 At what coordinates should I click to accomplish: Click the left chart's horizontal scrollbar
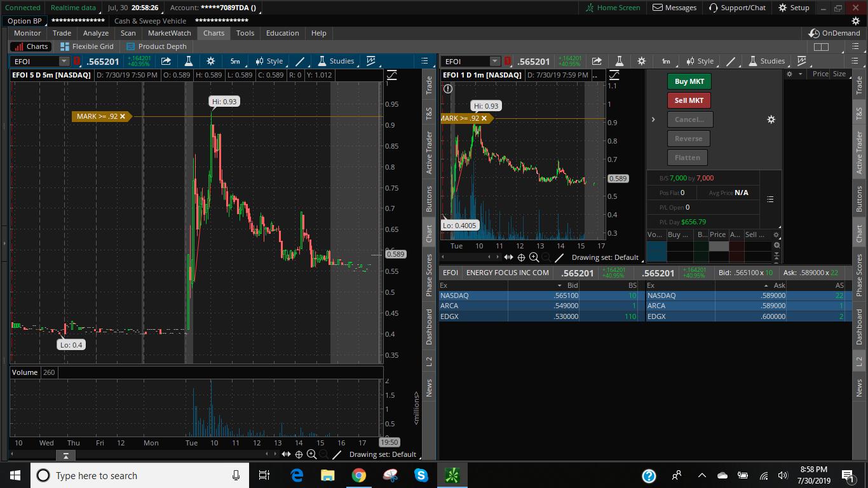[x=145, y=454]
